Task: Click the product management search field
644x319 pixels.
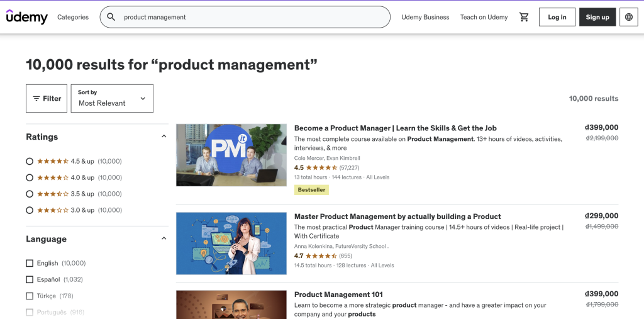Action: (x=245, y=17)
